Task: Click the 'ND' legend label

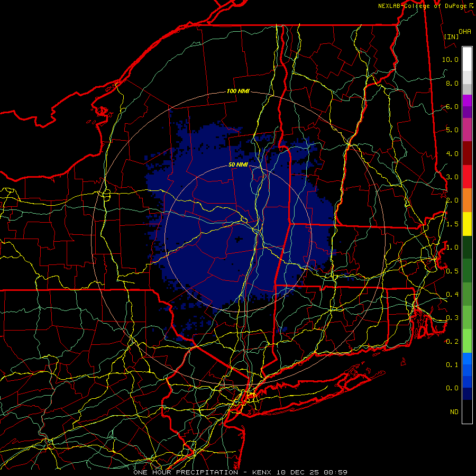Action: pos(454,412)
